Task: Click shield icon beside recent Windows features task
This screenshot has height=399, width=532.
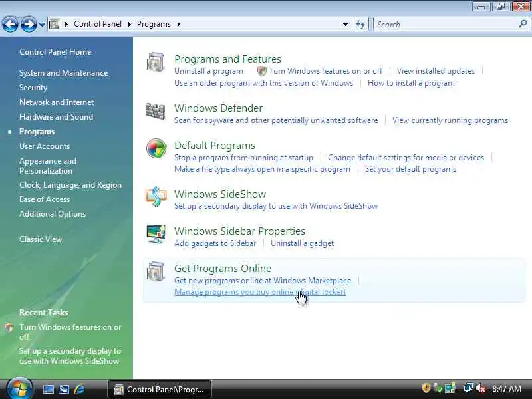Action: (x=9, y=327)
